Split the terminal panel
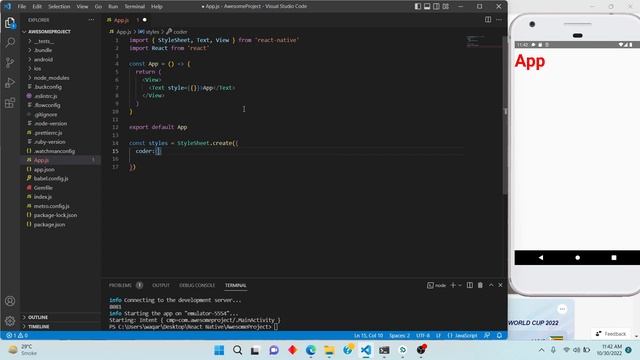This screenshot has height=360, width=640. click(470, 285)
